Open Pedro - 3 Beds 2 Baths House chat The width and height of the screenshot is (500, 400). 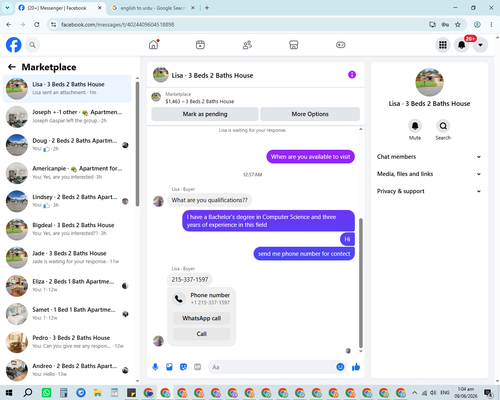pos(67,342)
